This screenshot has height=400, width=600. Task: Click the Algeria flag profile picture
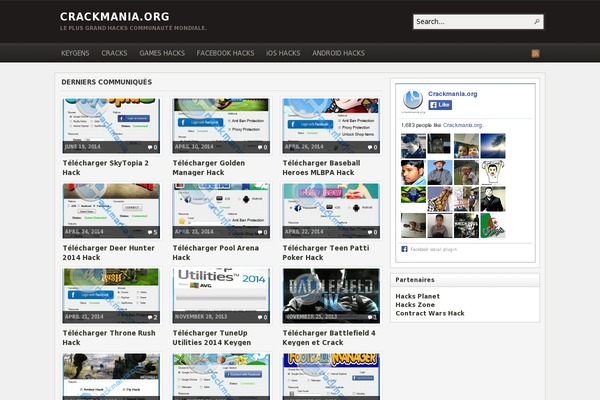click(493, 225)
